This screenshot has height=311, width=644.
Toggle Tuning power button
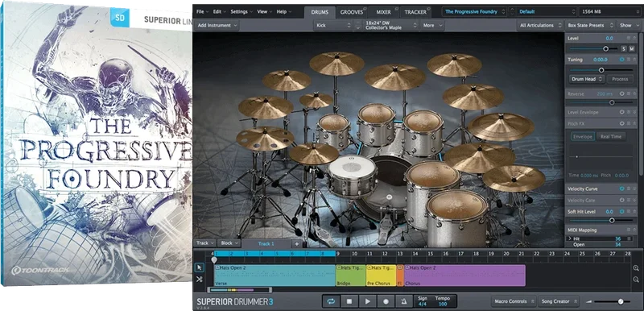[621, 60]
